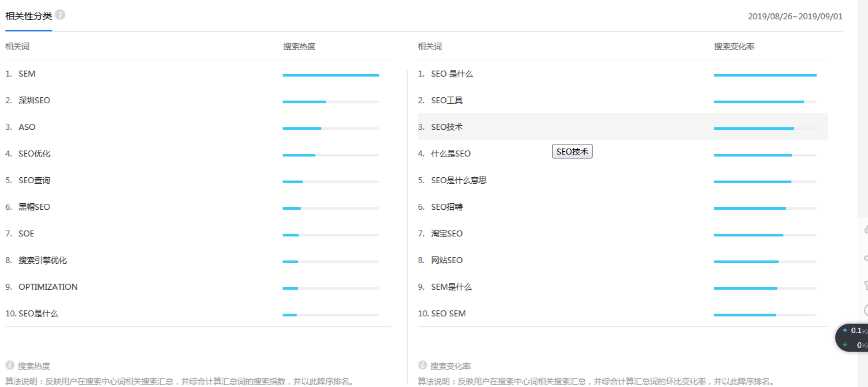Click the 搜索引擎优化 related word
The width and height of the screenshot is (868, 387).
tap(43, 260)
